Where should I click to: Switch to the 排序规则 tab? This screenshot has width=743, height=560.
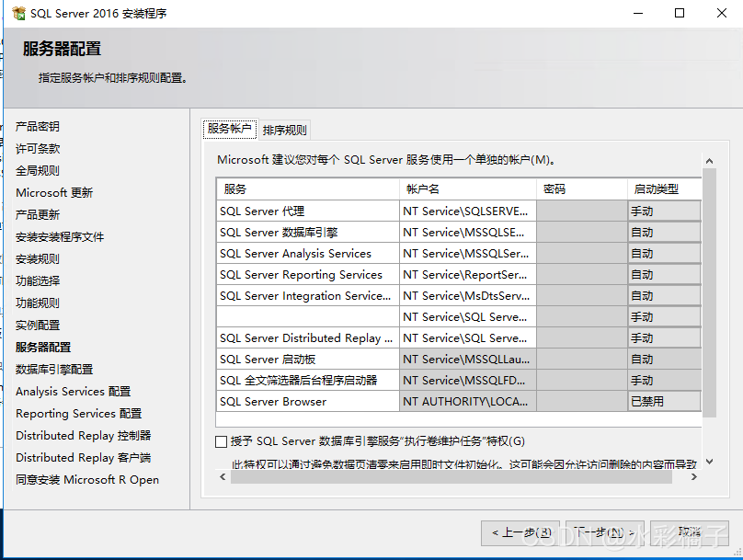pyautogui.click(x=284, y=130)
